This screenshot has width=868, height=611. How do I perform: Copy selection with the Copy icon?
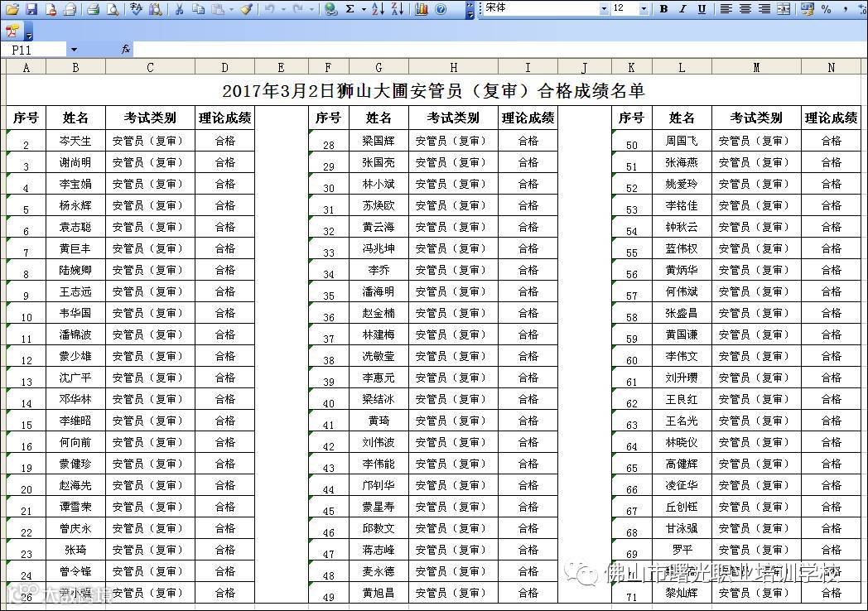tap(198, 9)
